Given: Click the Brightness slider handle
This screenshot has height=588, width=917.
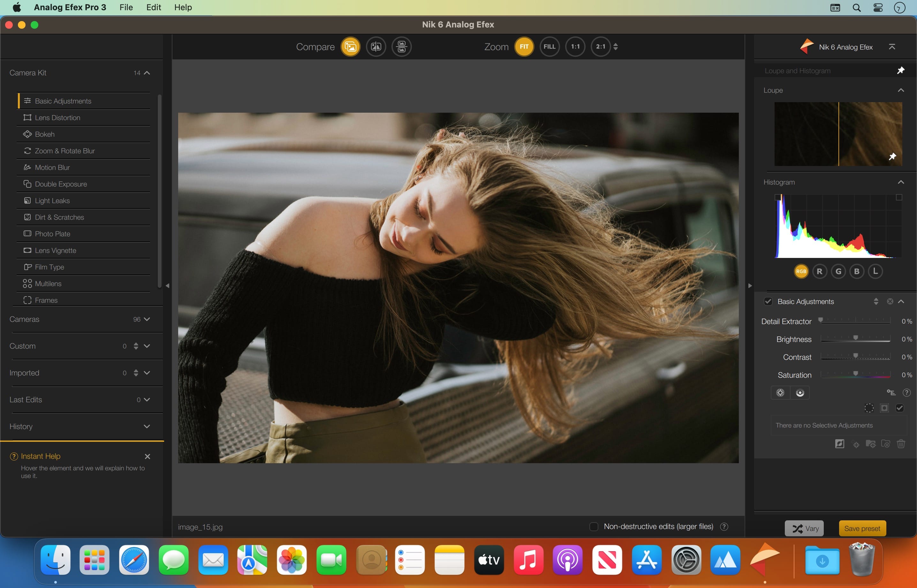Looking at the screenshot, I should coord(855,337).
